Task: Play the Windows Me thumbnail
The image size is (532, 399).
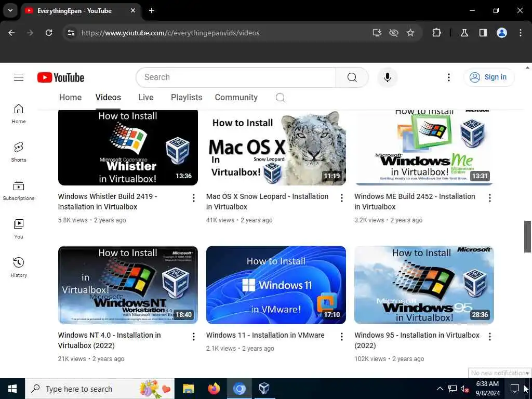Action: coord(424,148)
